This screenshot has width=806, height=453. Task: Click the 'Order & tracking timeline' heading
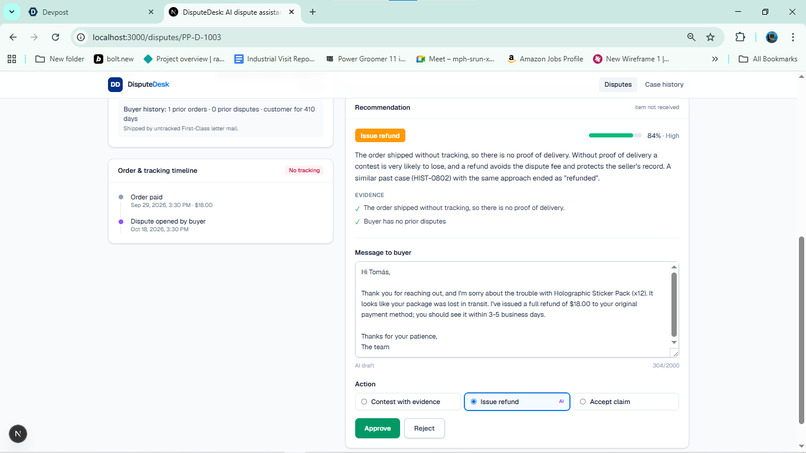pos(157,171)
